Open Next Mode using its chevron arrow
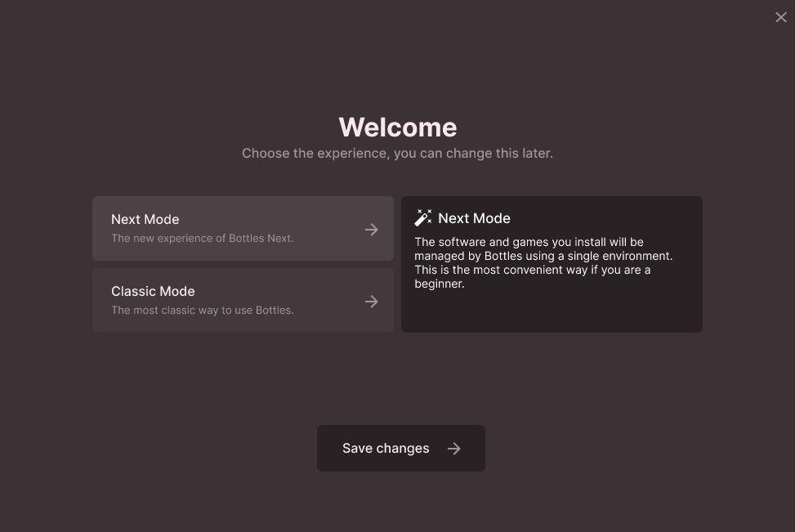Image resolution: width=795 pixels, height=532 pixels. [372, 230]
